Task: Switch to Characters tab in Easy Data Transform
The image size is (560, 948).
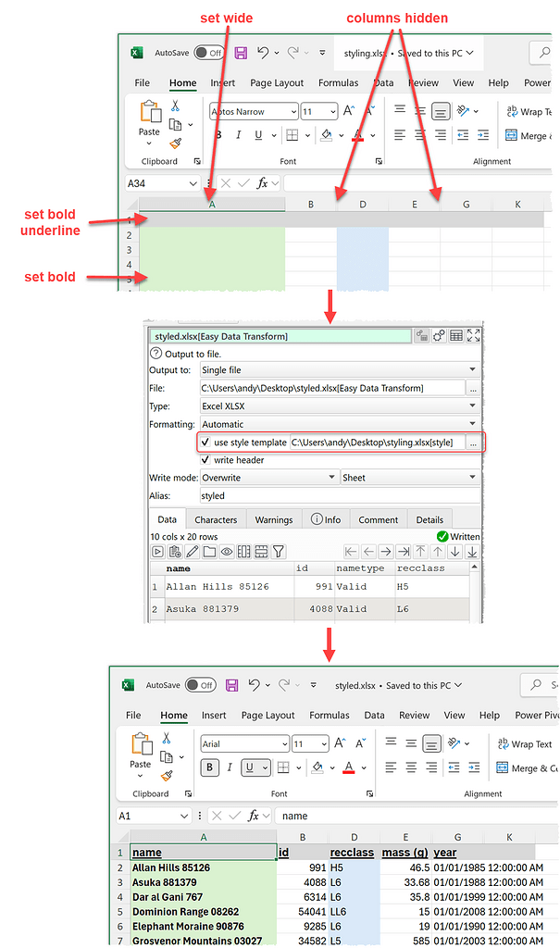Action: coord(216,519)
